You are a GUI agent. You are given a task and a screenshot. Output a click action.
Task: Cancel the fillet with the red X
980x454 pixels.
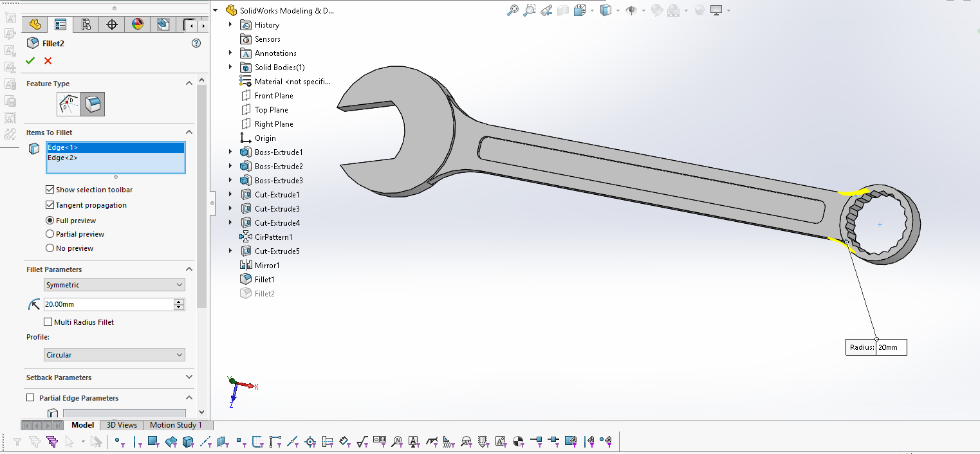48,60
